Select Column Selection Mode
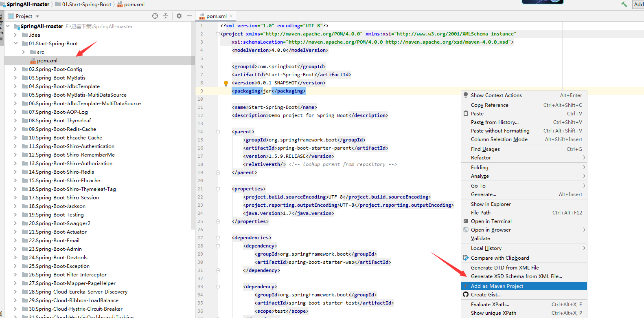Image resolution: width=644 pixels, height=318 pixels. click(x=524, y=139)
